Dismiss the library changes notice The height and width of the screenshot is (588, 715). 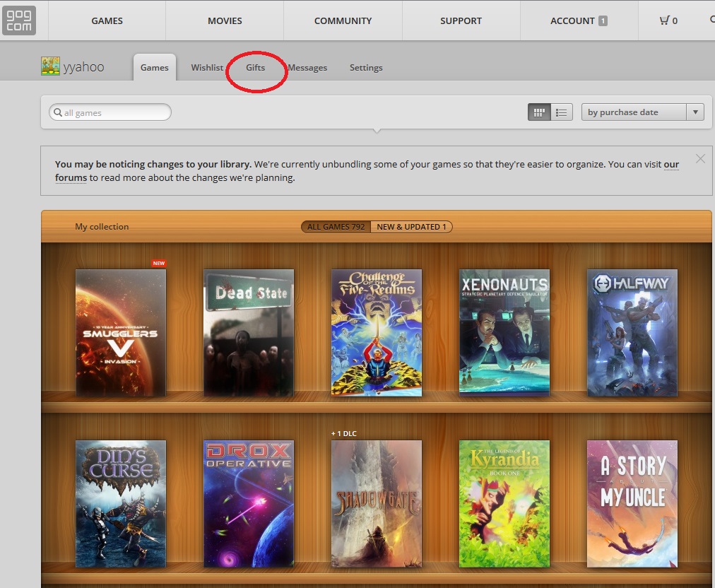pos(700,159)
